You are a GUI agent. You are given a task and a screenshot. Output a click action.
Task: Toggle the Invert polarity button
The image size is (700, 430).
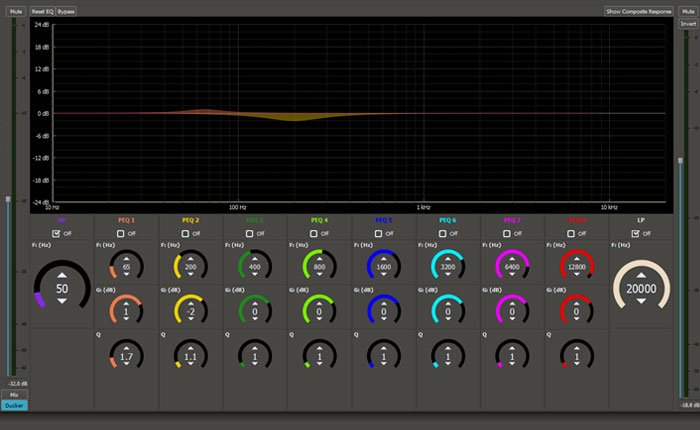pyautogui.click(x=688, y=24)
